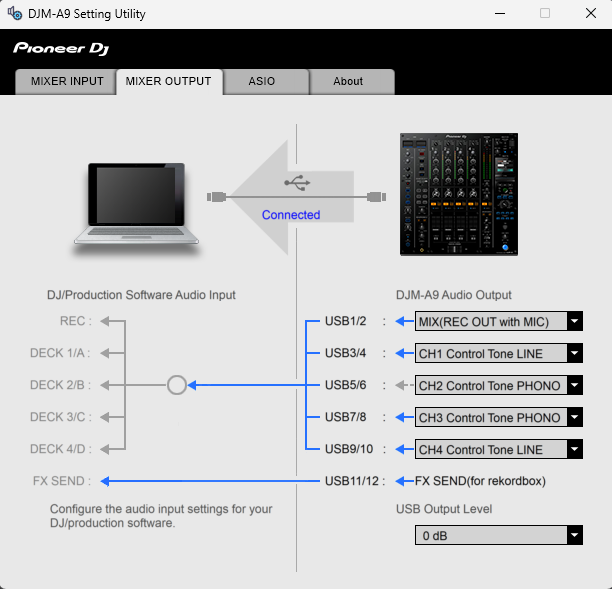Click DJM-A9 Audio Output heading
This screenshot has height=589, width=612.
[454, 295]
